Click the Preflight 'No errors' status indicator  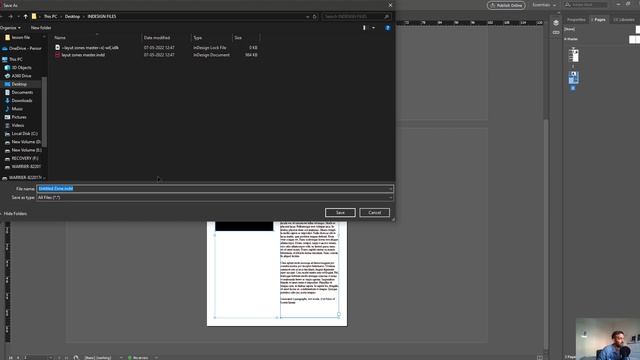[138, 358]
